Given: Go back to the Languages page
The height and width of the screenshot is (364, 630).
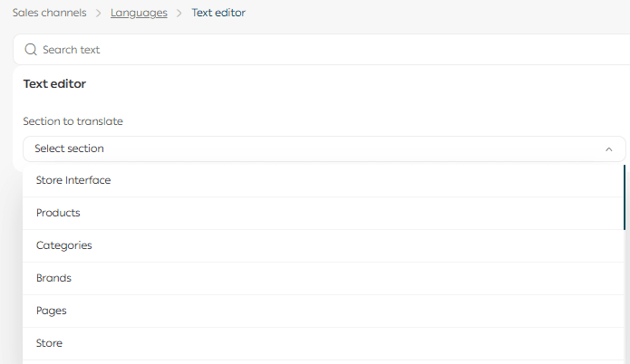Looking at the screenshot, I should 139,13.
